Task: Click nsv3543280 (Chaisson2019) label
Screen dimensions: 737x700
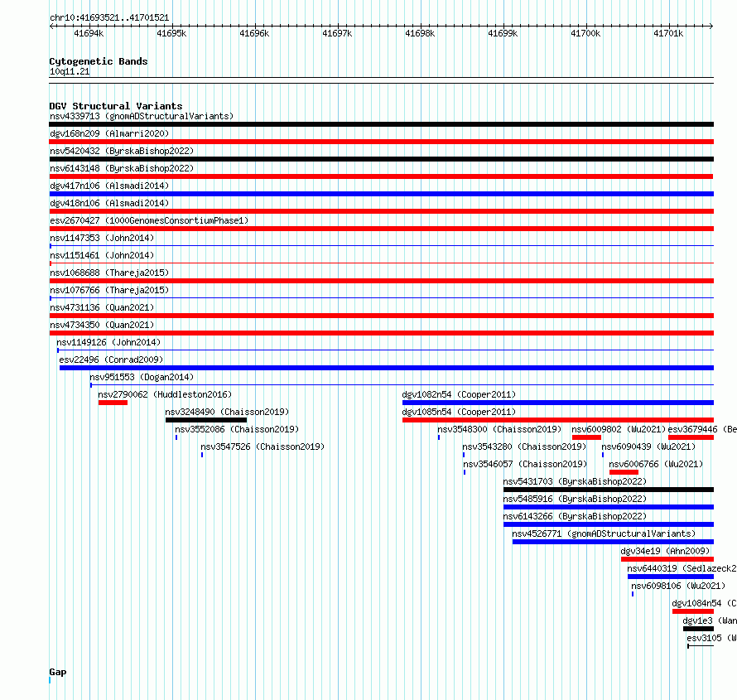Action: pyautogui.click(x=524, y=447)
